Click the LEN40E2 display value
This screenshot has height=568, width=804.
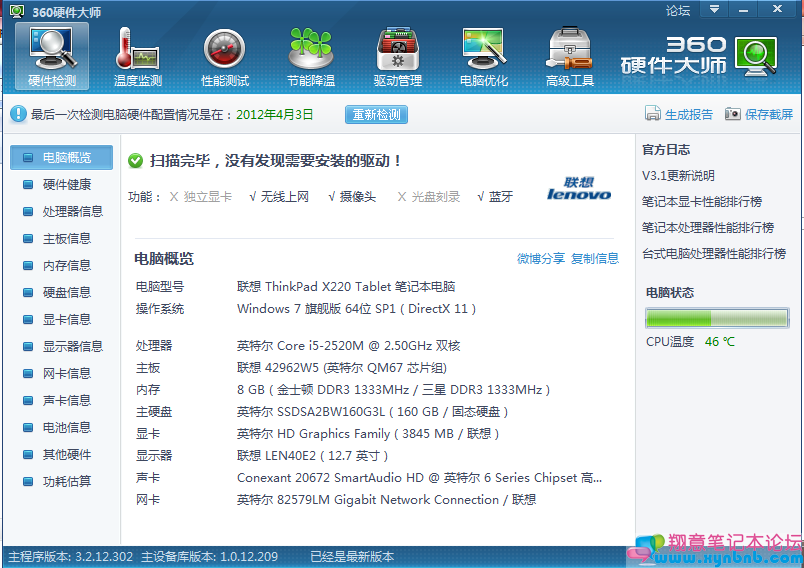(x=312, y=456)
